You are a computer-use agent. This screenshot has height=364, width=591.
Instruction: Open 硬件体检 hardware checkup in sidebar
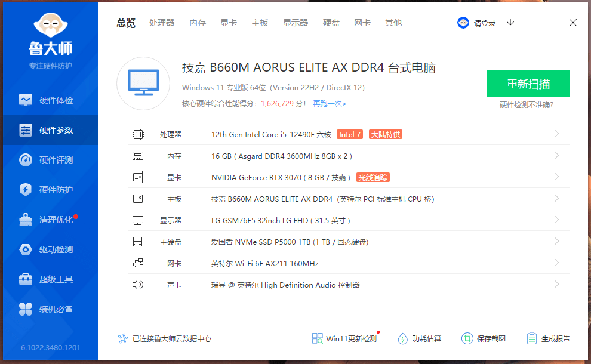pos(49,100)
